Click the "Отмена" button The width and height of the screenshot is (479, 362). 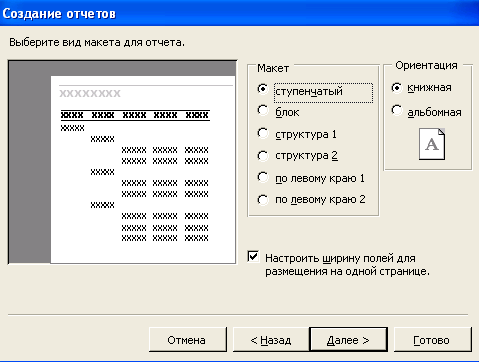tap(188, 340)
